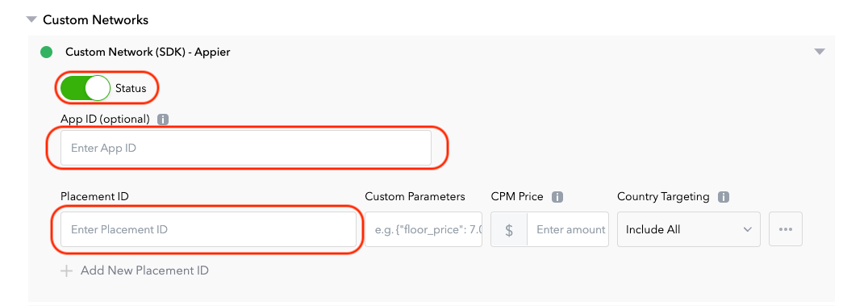Click the Custom Parameters floor_price field

coord(424,229)
